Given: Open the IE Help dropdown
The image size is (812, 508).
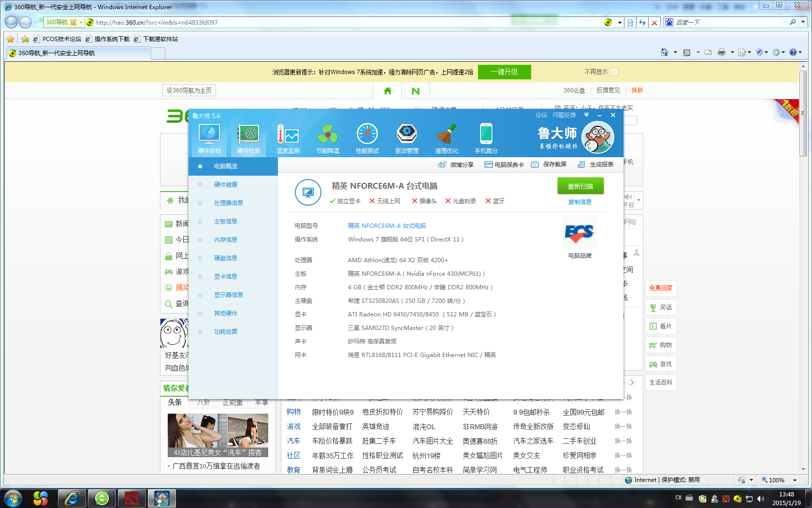Looking at the screenshot, I should click(x=796, y=52).
